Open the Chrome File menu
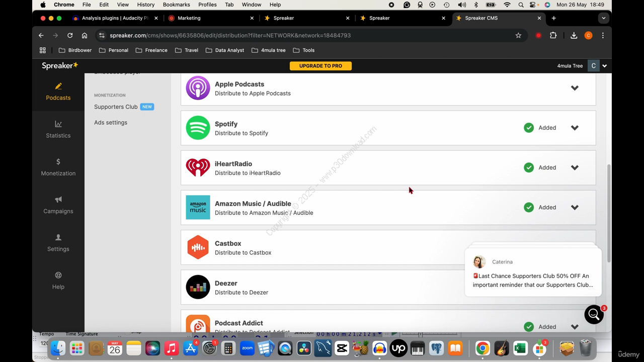The height and width of the screenshot is (362, 644). coord(87,5)
